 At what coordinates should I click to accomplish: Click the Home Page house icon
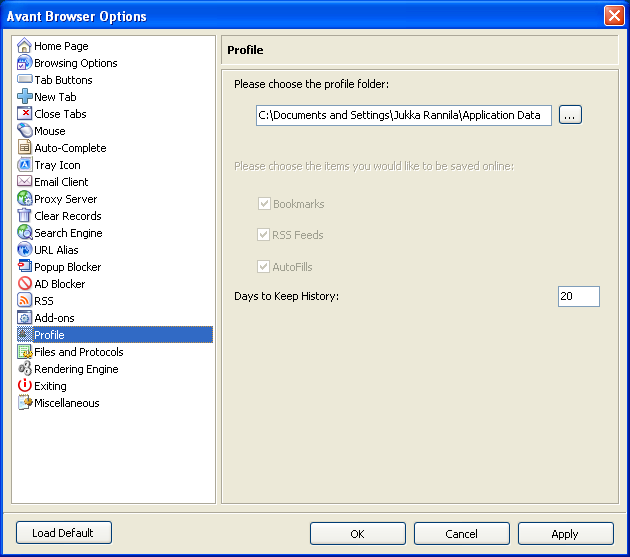coord(24,45)
